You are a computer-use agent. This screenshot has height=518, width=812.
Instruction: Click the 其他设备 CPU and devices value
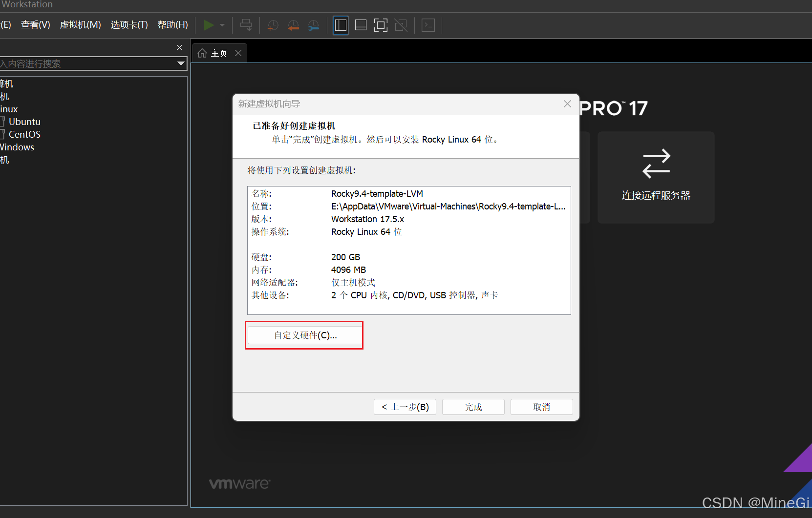pyautogui.click(x=415, y=295)
